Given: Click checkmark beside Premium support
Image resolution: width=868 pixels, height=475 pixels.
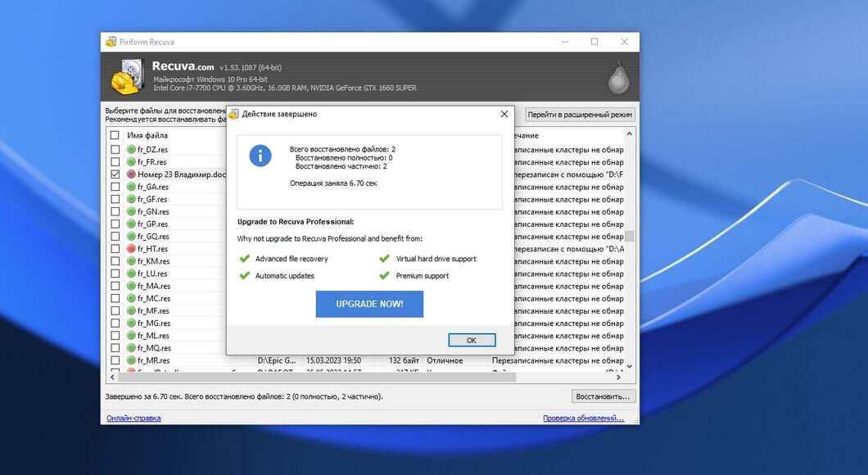Looking at the screenshot, I should (384, 275).
